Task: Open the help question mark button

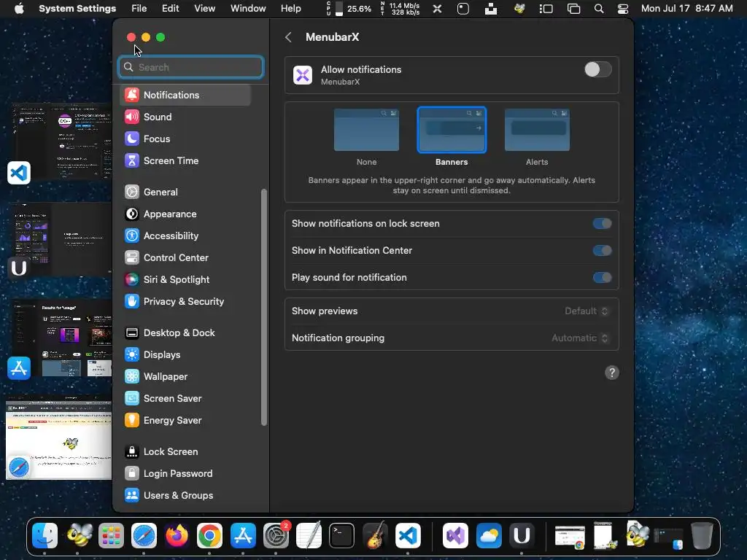Action: [x=612, y=373]
